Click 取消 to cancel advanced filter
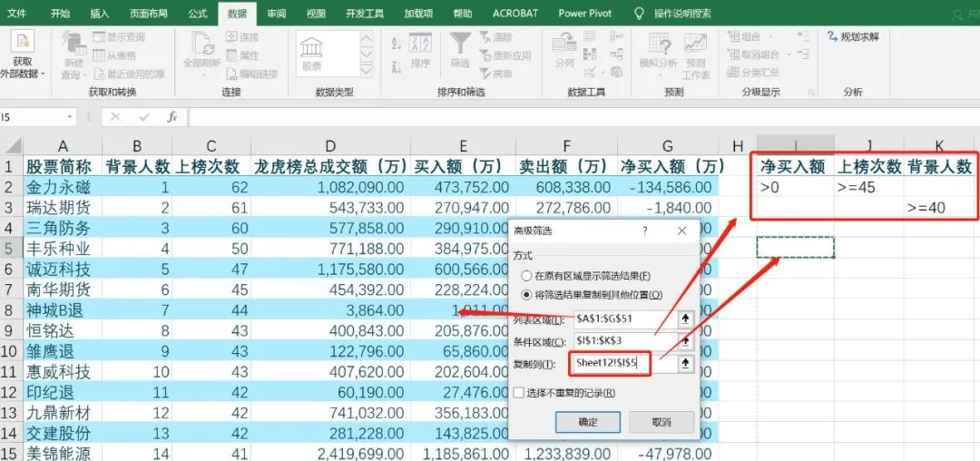Viewport: 980px width, 461px height. 661,422
